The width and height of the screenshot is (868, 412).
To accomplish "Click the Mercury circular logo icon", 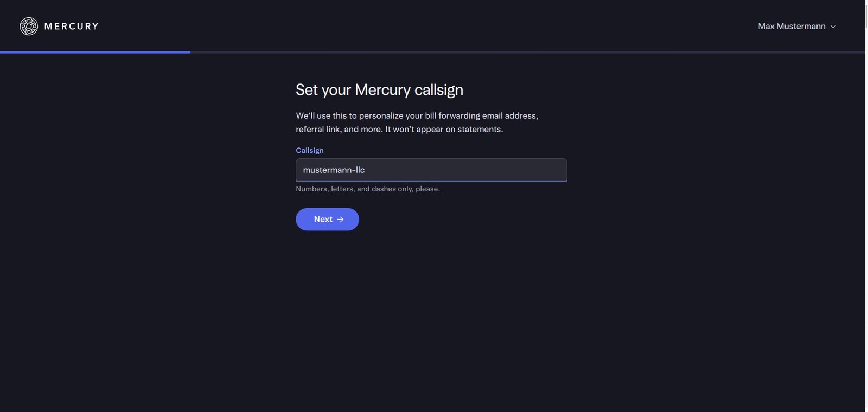I will click(29, 26).
